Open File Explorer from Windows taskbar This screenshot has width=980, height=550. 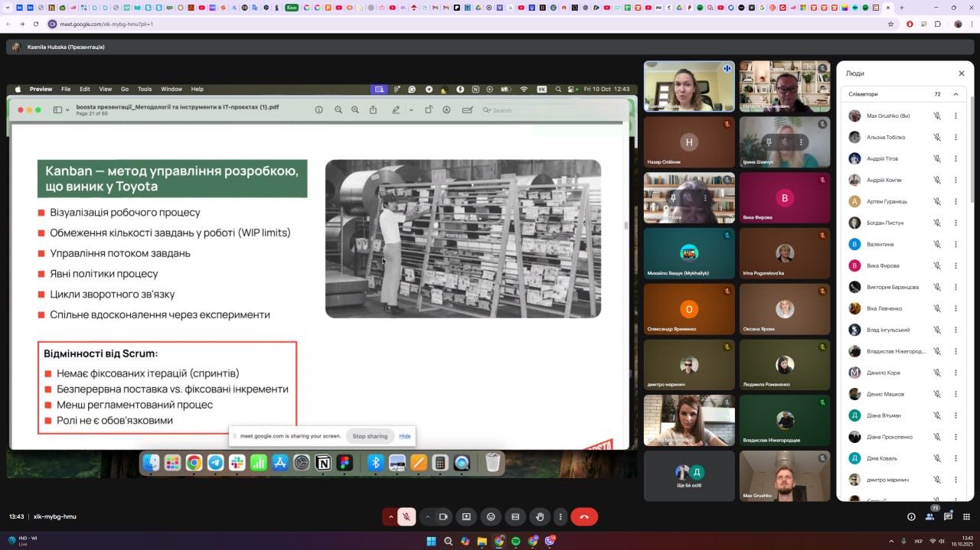tap(482, 541)
